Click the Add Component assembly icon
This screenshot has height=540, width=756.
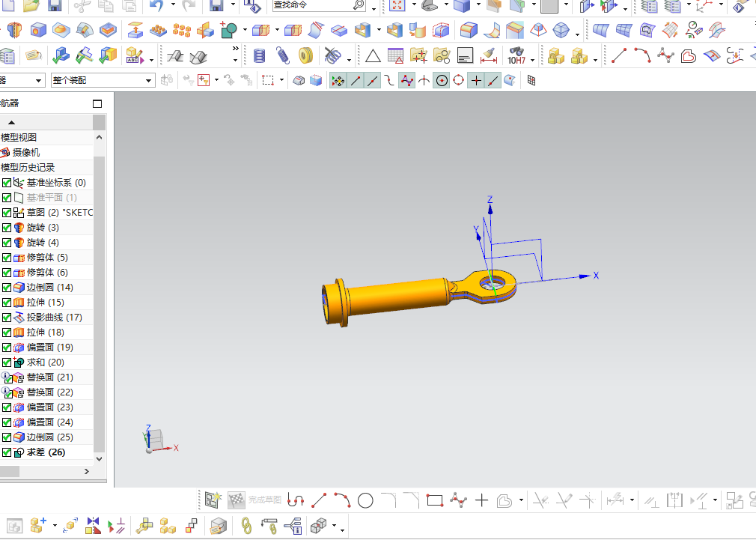click(x=37, y=526)
